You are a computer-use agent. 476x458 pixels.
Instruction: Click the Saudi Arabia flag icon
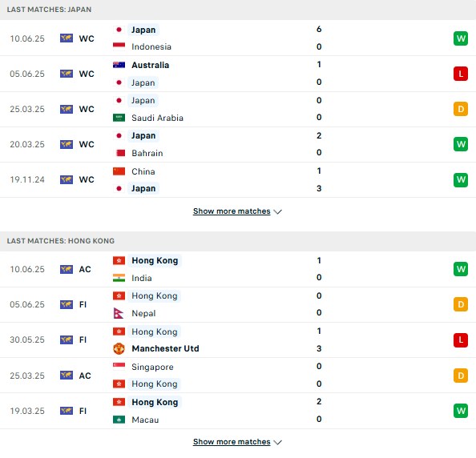(x=119, y=118)
